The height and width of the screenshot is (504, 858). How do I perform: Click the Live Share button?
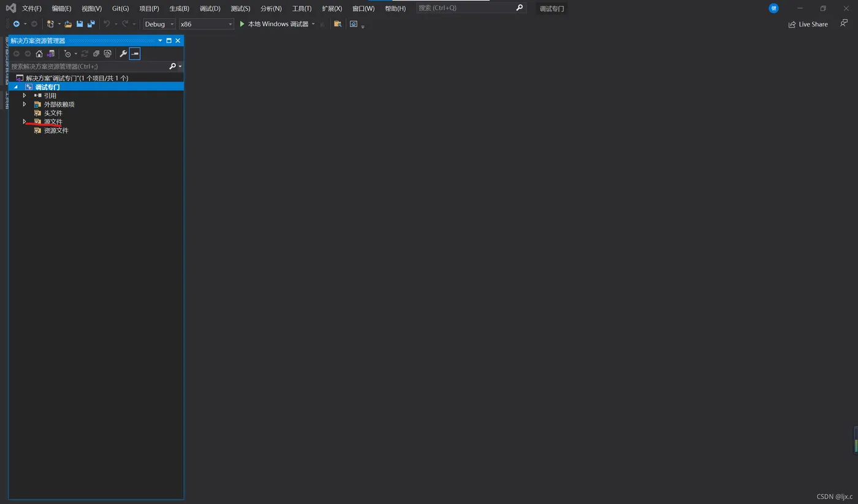click(x=808, y=24)
